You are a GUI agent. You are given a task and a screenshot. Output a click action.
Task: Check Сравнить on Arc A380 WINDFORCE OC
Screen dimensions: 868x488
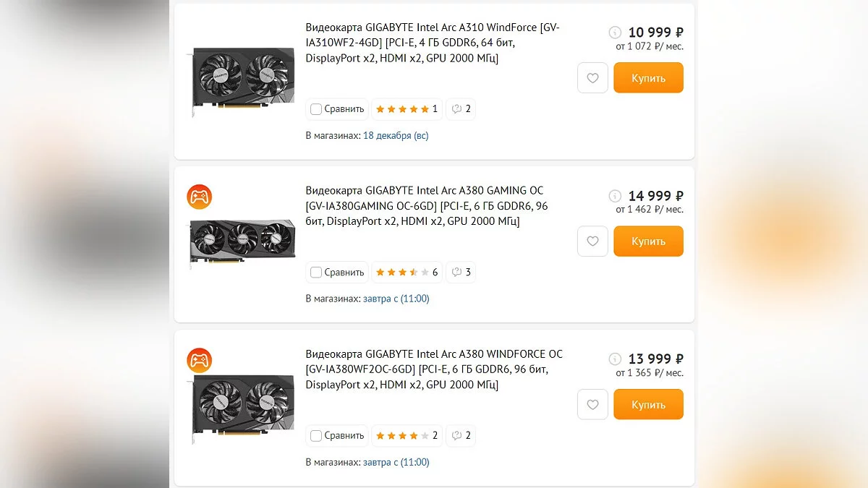[x=316, y=436]
